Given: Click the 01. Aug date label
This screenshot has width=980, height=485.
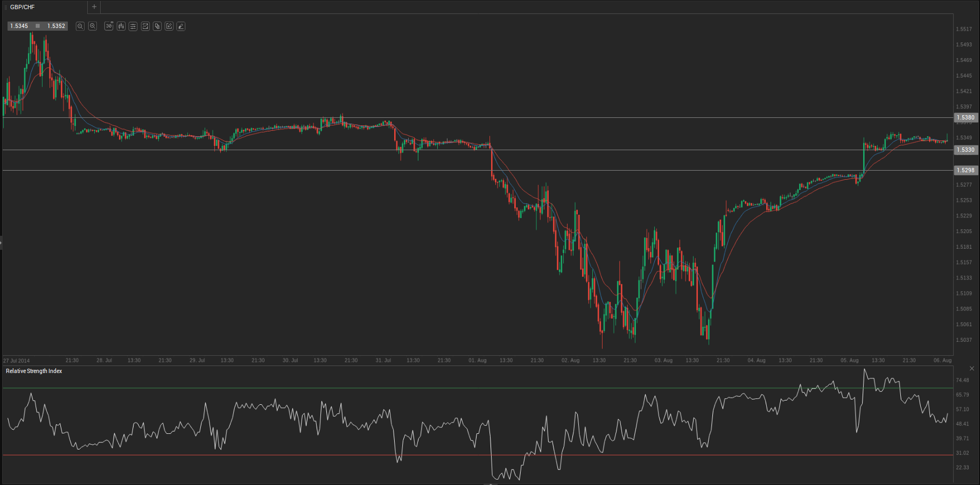Looking at the screenshot, I should [x=478, y=361].
